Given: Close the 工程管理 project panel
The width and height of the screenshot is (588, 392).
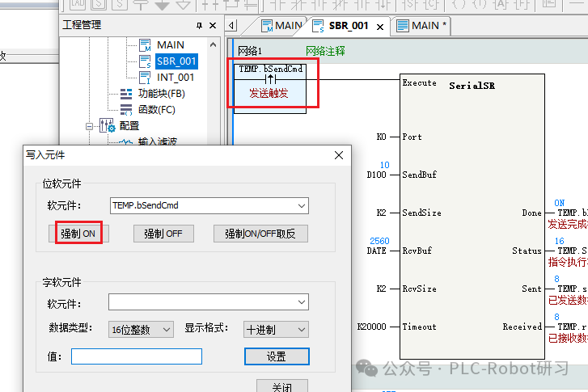Looking at the screenshot, I should pos(213,26).
